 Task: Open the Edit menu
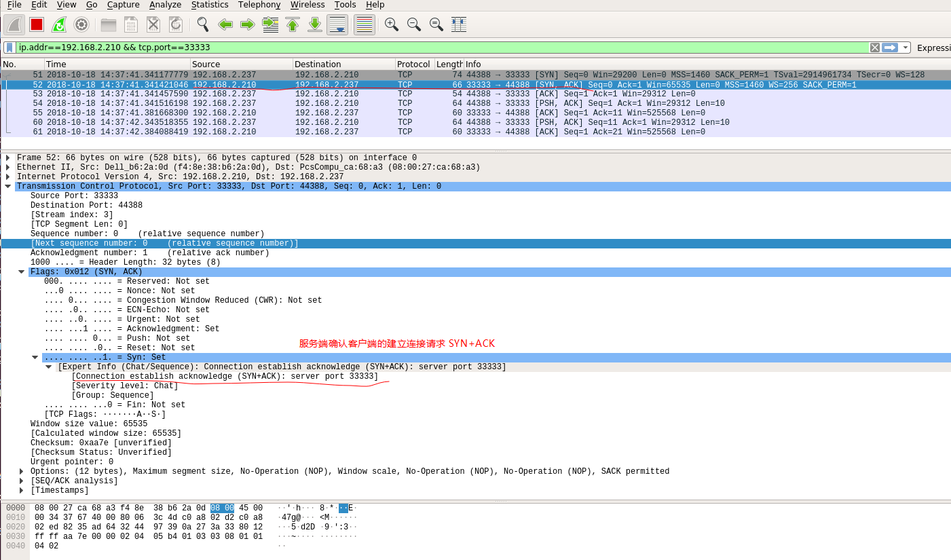point(39,5)
